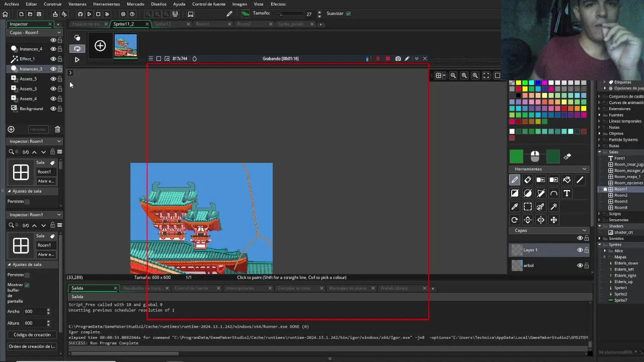Select the Fill bucket tool
The image size is (644, 362).
567,180
